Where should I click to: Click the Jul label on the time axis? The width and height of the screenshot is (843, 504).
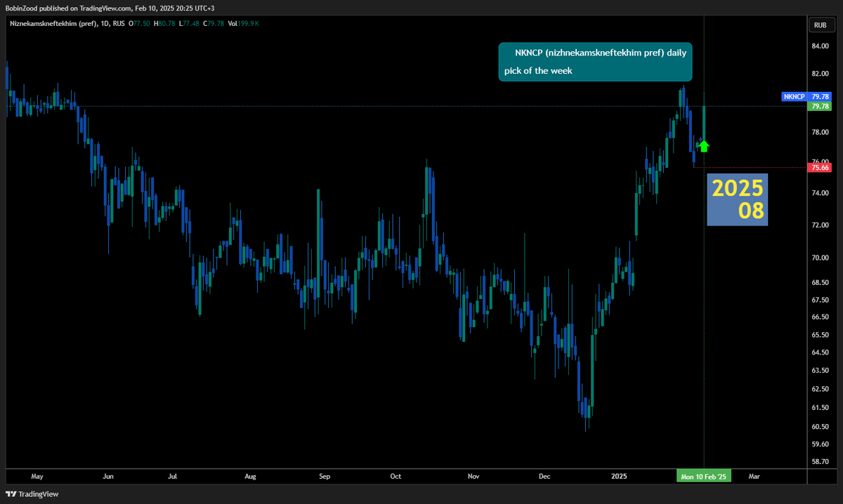173,476
